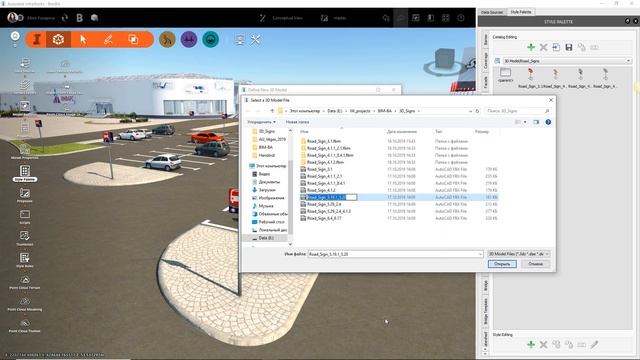Select file Road_Sign_4.1.2 FBX in list
The width and height of the screenshot is (640, 360).
coord(321,190)
